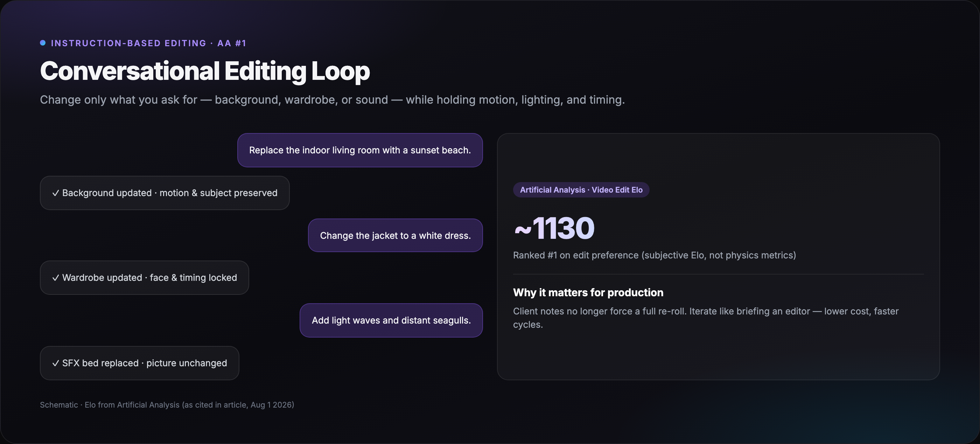The image size is (980, 444).
Task: Click the blue dot beside Instruction-Based Editing
Action: (x=43, y=43)
